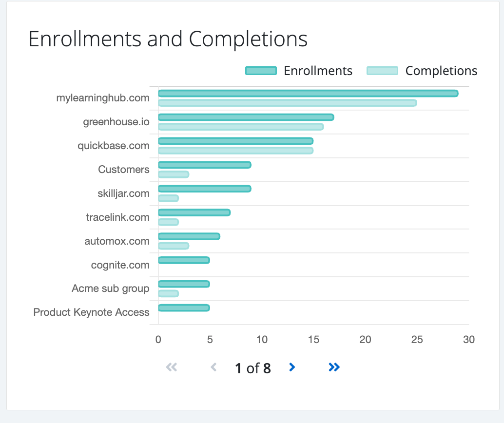The width and height of the screenshot is (504, 423).
Task: Click the skilljar.com enrollments bar
Action: 205,189
